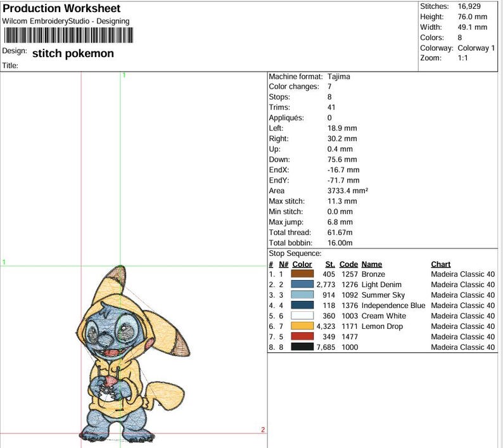This screenshot has height=448, width=503.
Task: Click the 'Lemon Drop' thread name
Action: [x=382, y=326]
